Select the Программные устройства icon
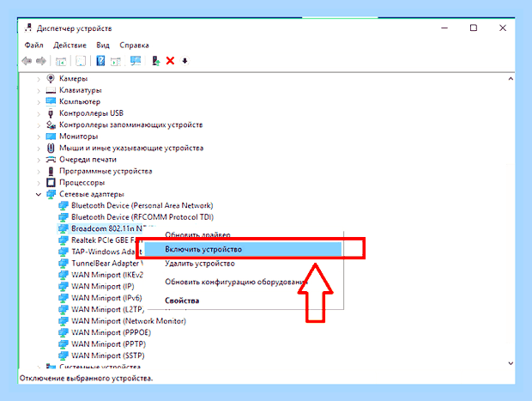Image resolution: width=532 pixels, height=401 pixels. tap(51, 171)
